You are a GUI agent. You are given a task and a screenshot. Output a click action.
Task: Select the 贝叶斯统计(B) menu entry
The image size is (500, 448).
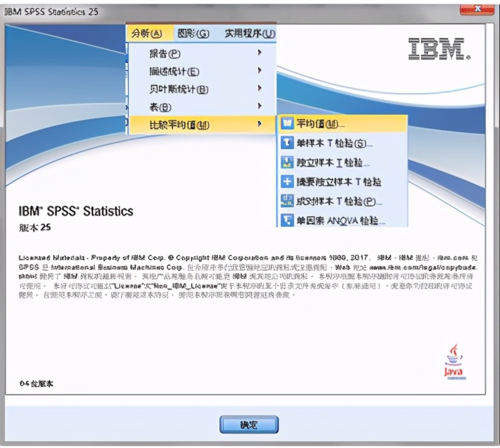point(202,89)
